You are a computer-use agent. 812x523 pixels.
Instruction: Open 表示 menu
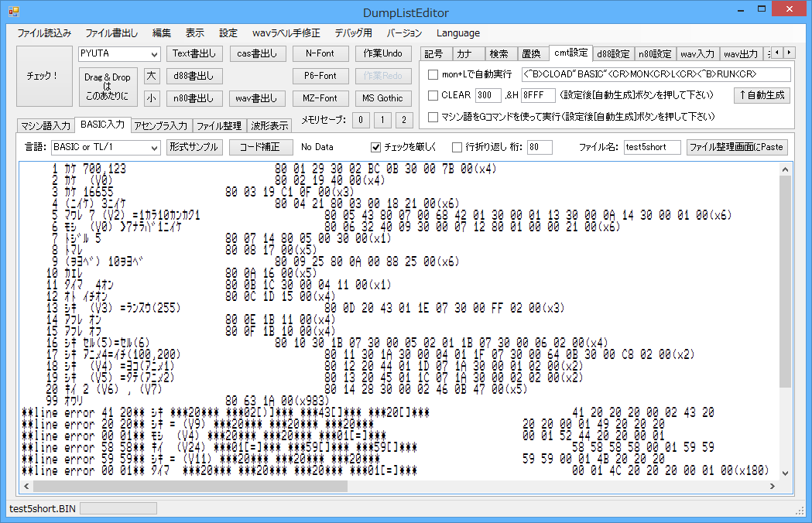tap(195, 33)
